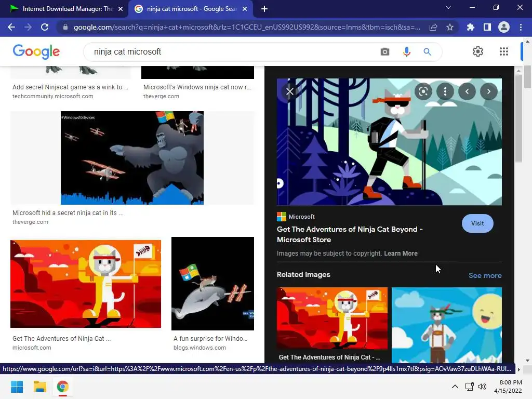Open preview image more options menu

pos(445,91)
